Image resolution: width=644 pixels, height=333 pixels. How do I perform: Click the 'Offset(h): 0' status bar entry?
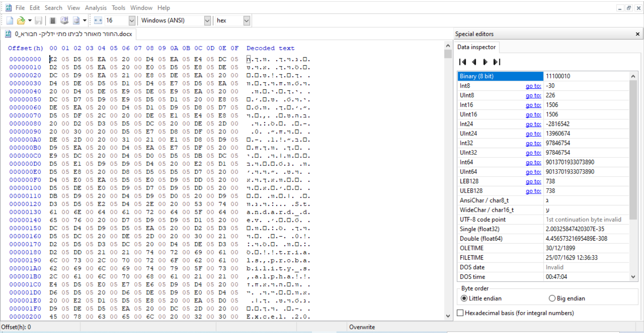(x=16, y=327)
